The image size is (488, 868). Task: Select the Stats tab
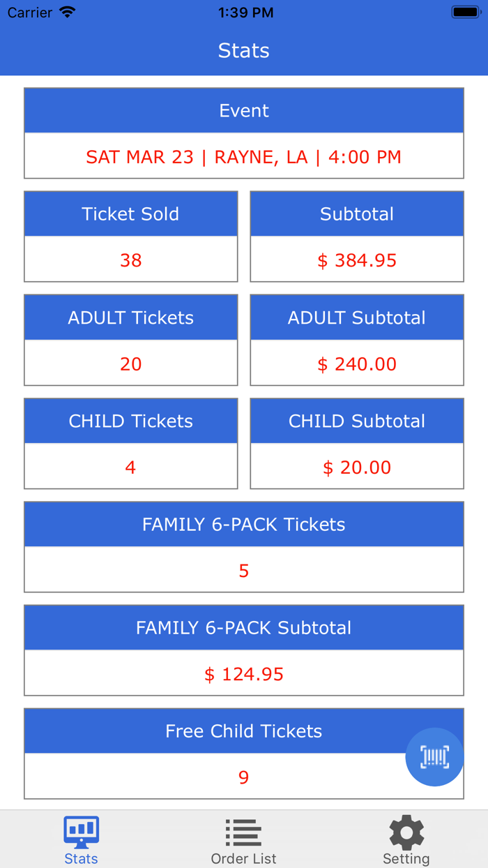[81, 839]
